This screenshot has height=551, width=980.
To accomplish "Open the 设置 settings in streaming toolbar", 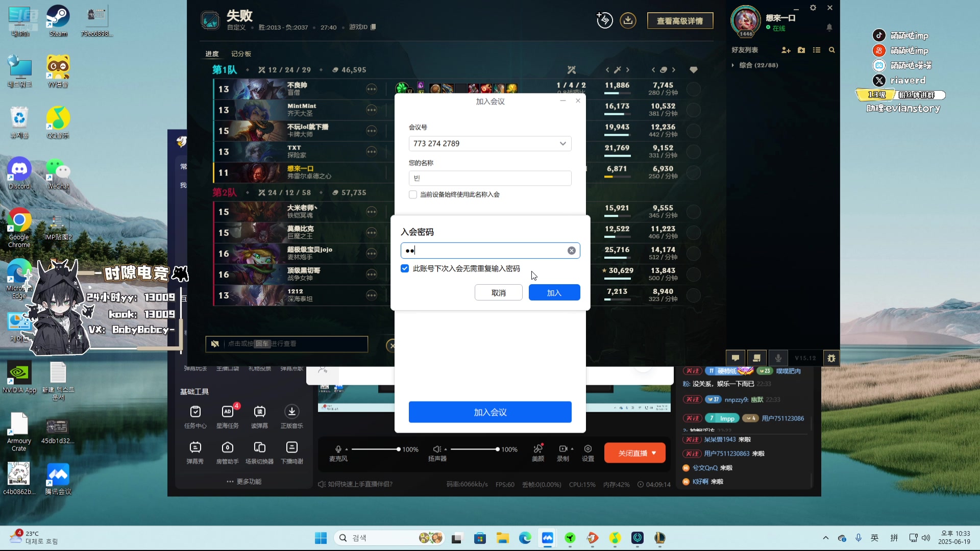I will pyautogui.click(x=588, y=452).
